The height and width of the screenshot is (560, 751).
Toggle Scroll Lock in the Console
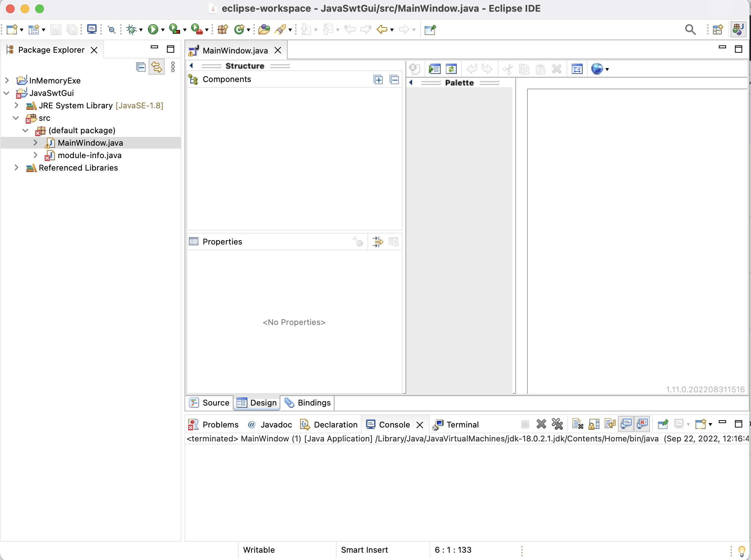pyautogui.click(x=593, y=424)
